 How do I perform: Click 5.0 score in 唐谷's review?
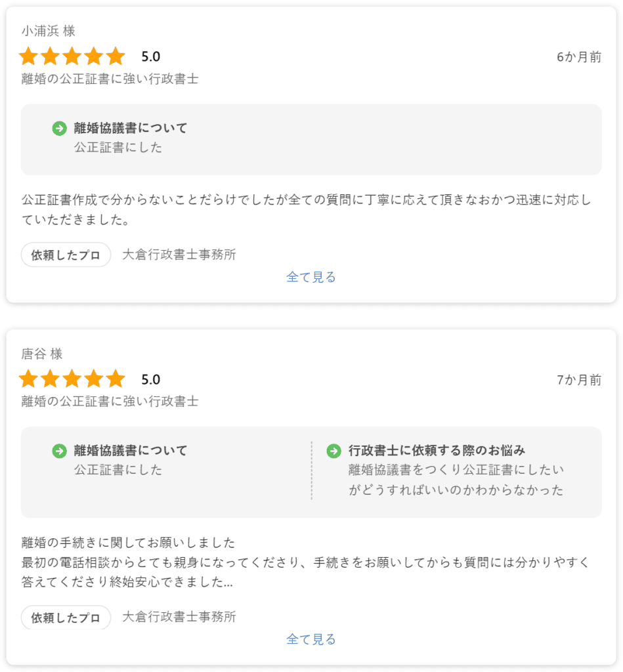point(151,379)
